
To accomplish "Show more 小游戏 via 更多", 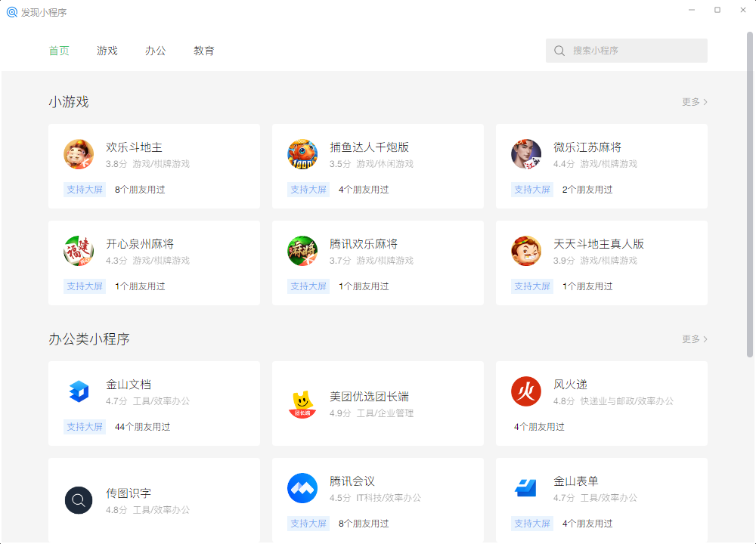I will [695, 102].
